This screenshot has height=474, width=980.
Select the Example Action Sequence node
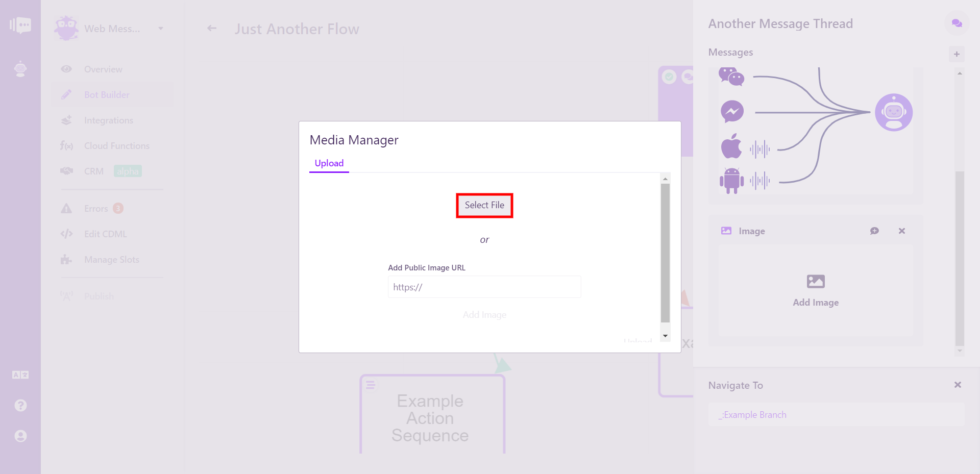tap(432, 414)
